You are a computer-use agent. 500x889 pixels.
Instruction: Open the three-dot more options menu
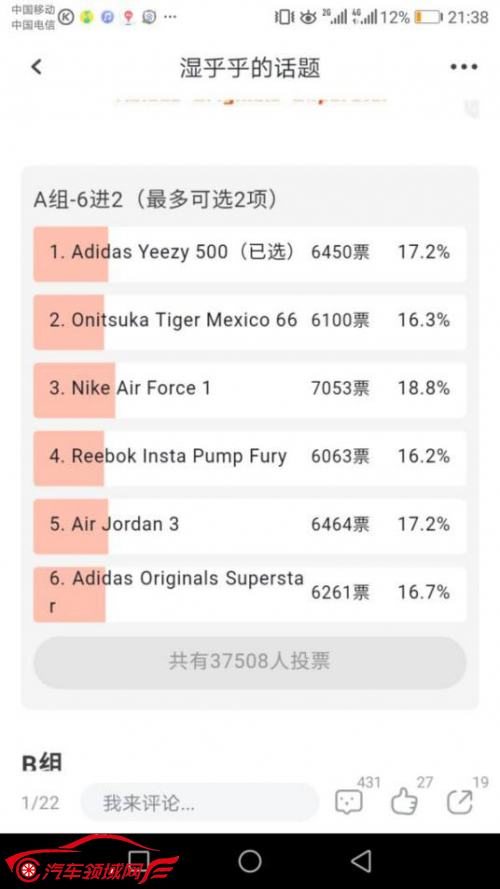click(464, 67)
